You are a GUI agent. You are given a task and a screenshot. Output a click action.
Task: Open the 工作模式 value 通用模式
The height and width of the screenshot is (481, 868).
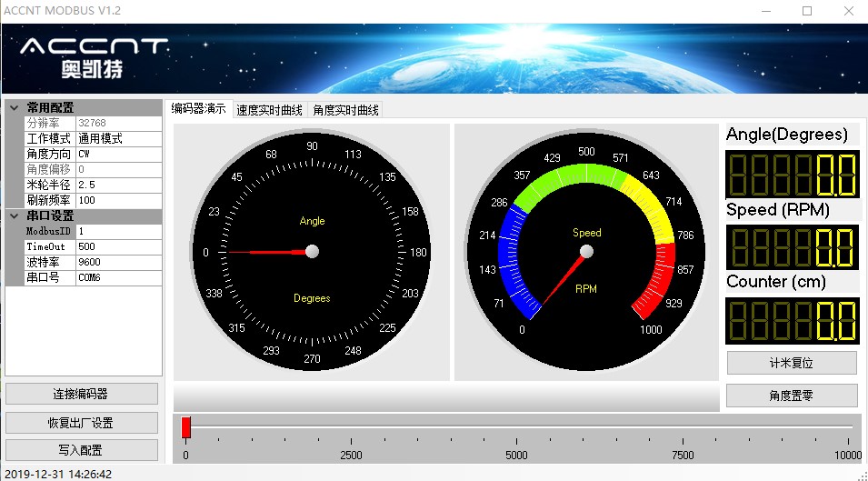118,139
